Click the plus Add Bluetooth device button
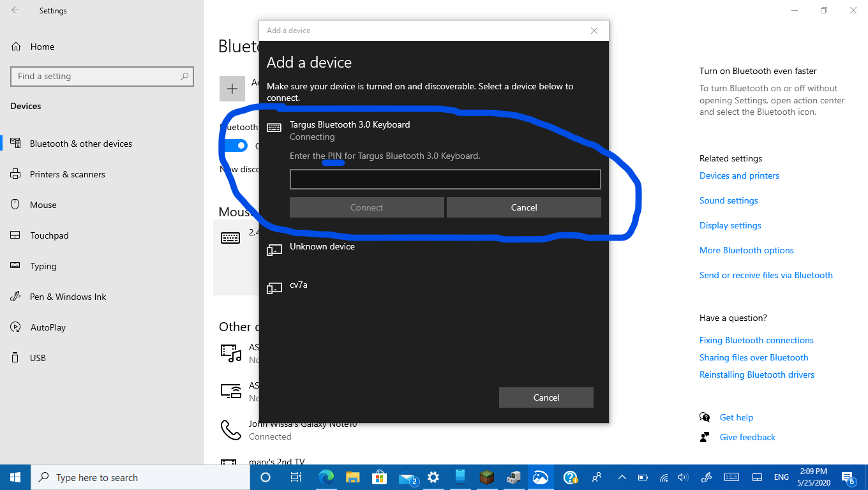Screen dimensions: 868x490 (232, 89)
